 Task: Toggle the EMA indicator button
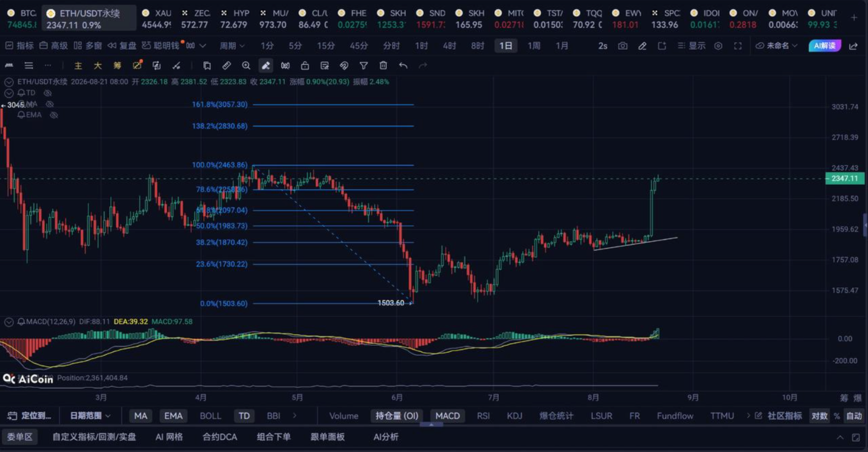pyautogui.click(x=173, y=416)
